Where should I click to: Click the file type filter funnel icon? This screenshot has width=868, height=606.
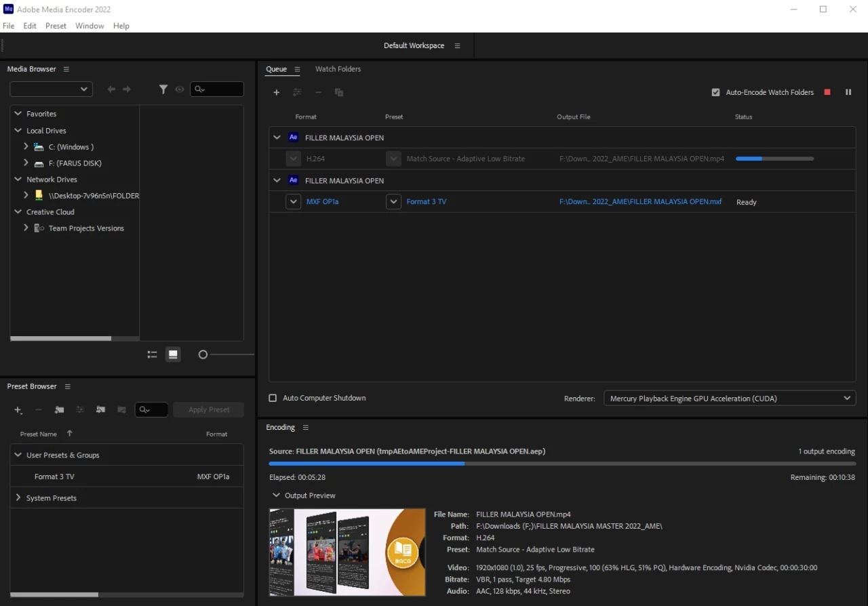point(163,89)
